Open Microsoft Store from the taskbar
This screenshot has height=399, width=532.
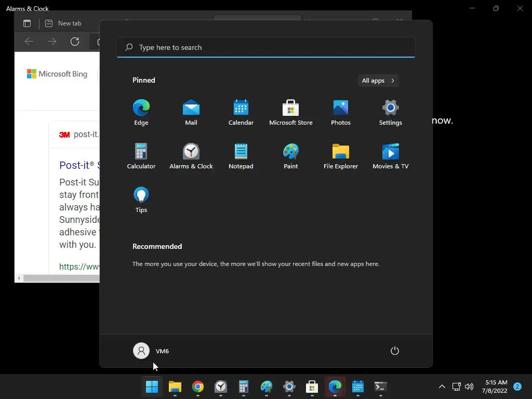(312, 387)
